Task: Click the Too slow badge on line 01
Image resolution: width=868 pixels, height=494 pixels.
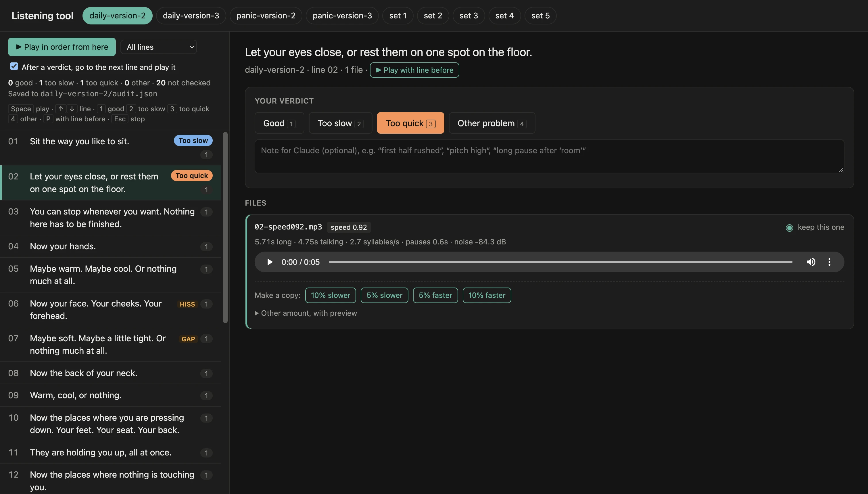Action: click(x=193, y=140)
